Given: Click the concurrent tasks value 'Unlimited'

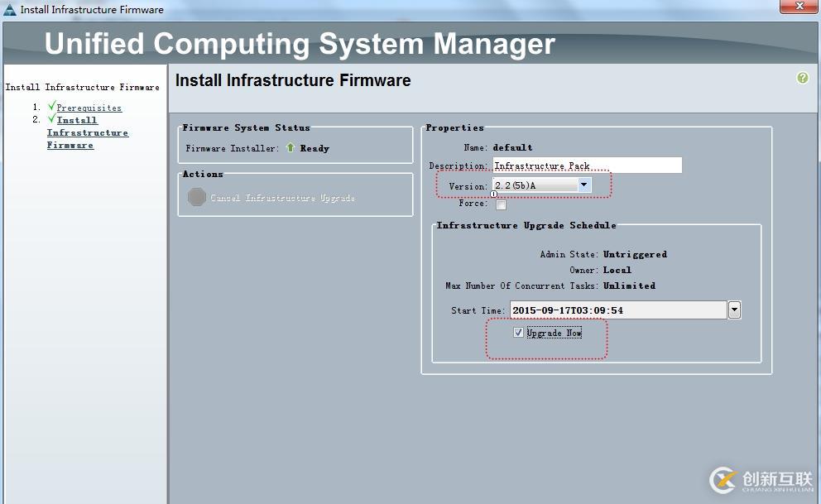Looking at the screenshot, I should (629, 286).
